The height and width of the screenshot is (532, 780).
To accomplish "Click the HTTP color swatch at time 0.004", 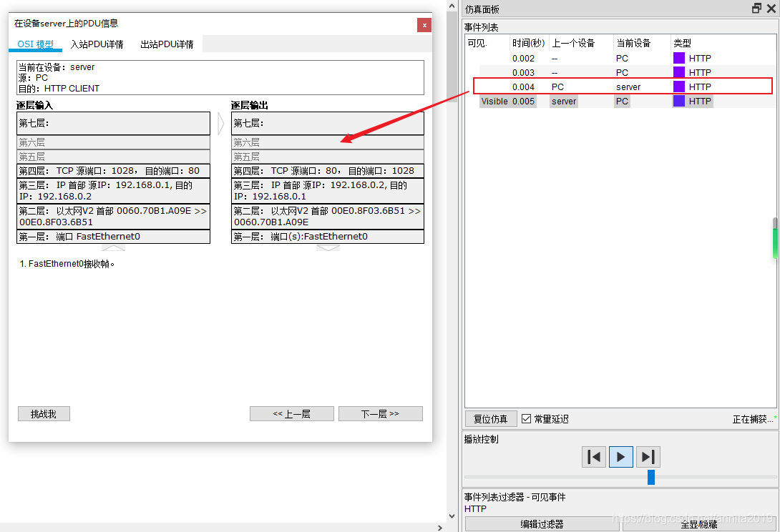I will 679,87.
